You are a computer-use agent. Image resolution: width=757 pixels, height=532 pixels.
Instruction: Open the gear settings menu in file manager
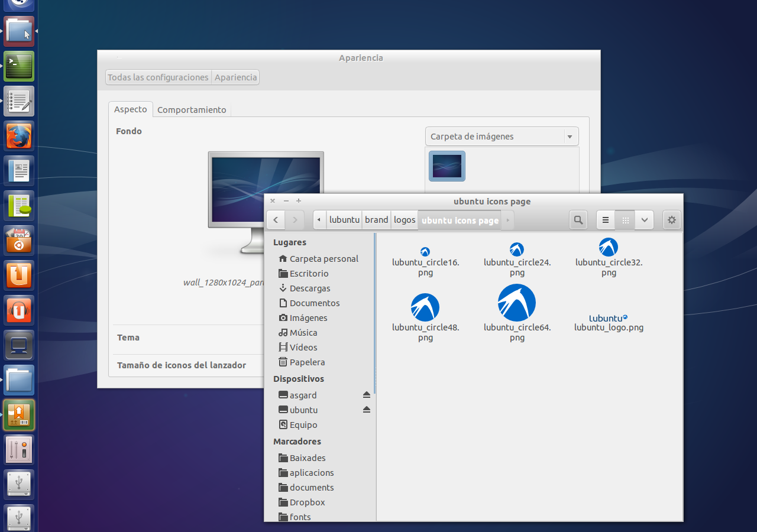tap(671, 220)
